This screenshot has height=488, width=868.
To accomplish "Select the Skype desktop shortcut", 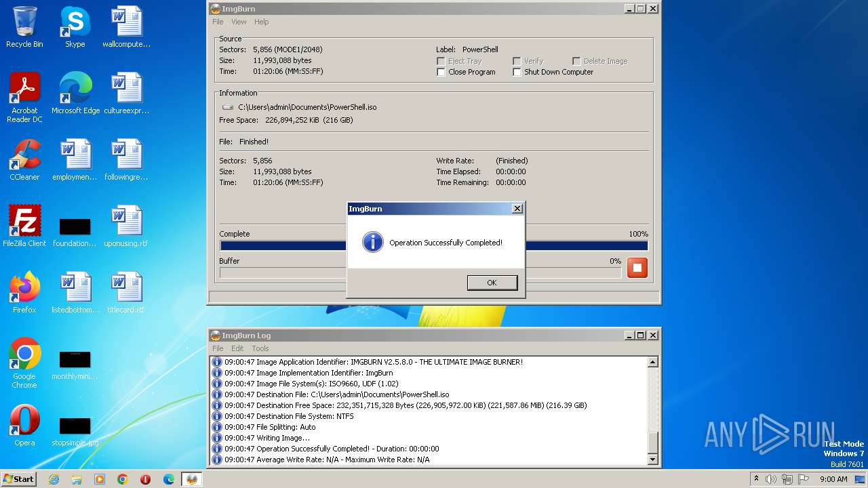I will [x=75, y=27].
